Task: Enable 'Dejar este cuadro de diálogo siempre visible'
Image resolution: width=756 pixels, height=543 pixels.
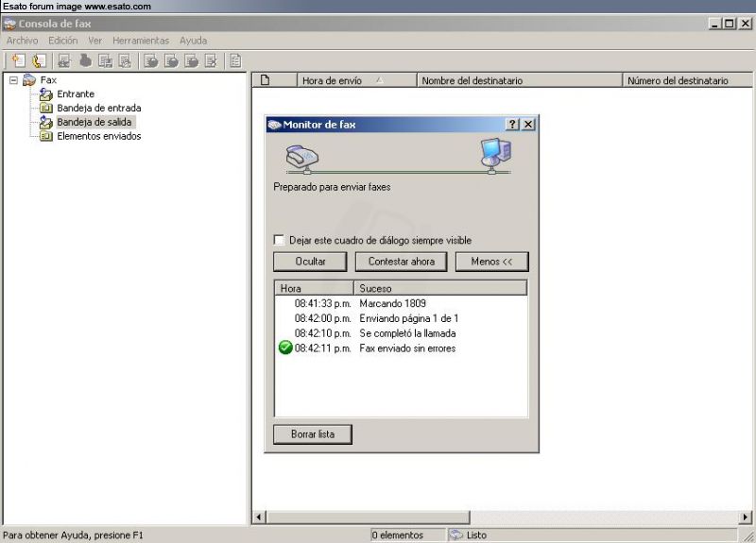Action: pos(279,240)
